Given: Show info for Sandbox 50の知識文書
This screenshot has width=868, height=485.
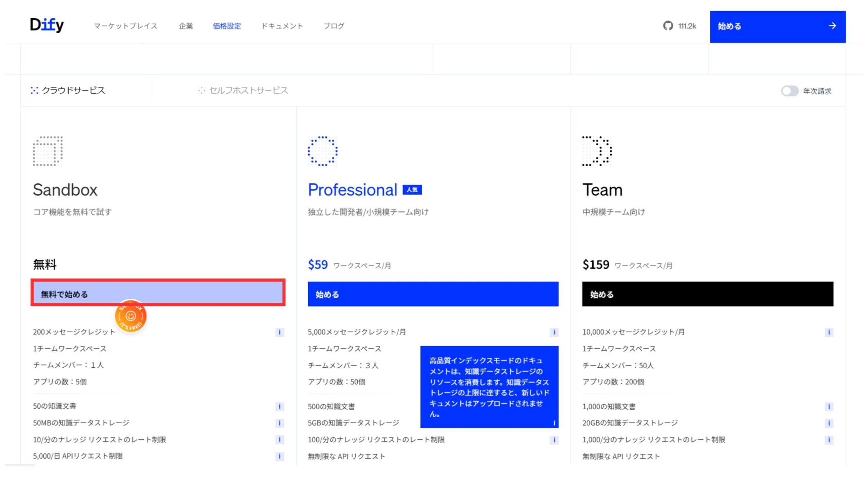Looking at the screenshot, I should [279, 406].
